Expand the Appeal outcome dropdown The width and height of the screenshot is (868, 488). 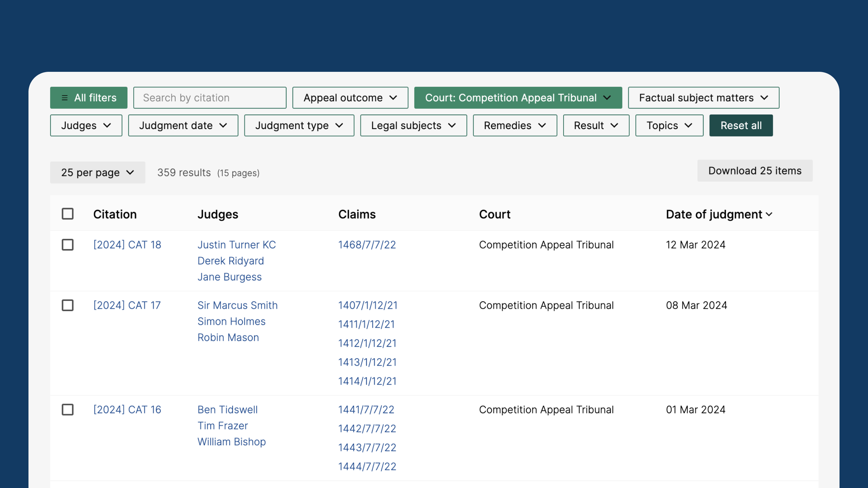350,98
